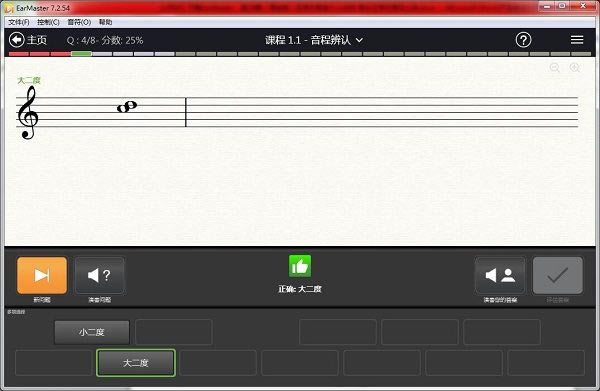Play your answer with speaker-person icon
Screen dimensions: 600x391
[x=500, y=275]
